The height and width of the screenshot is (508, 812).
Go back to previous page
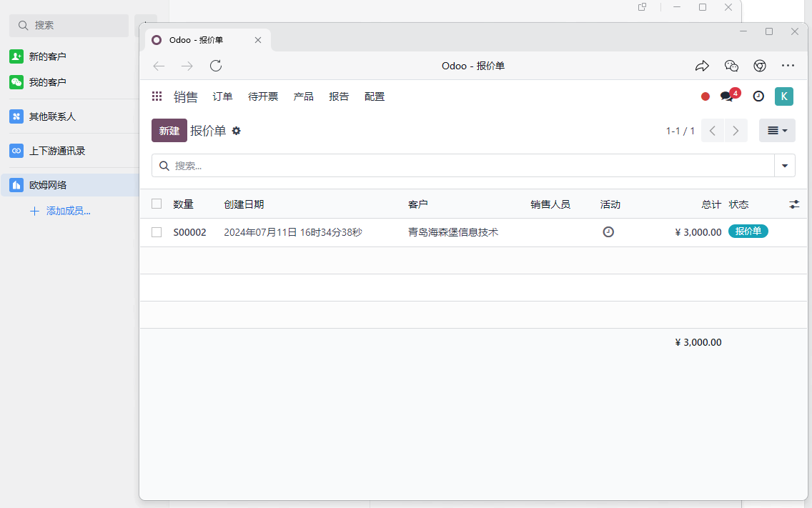(x=159, y=66)
